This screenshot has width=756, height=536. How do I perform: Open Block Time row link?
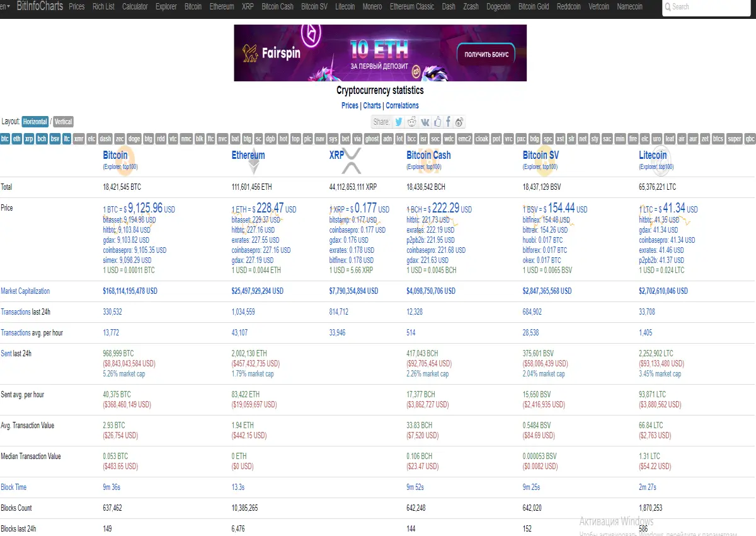(13, 487)
